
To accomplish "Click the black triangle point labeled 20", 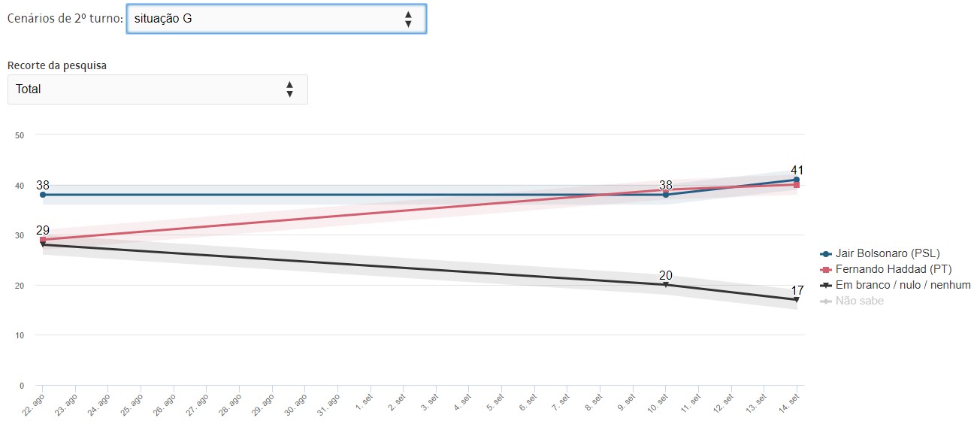I will point(666,285).
